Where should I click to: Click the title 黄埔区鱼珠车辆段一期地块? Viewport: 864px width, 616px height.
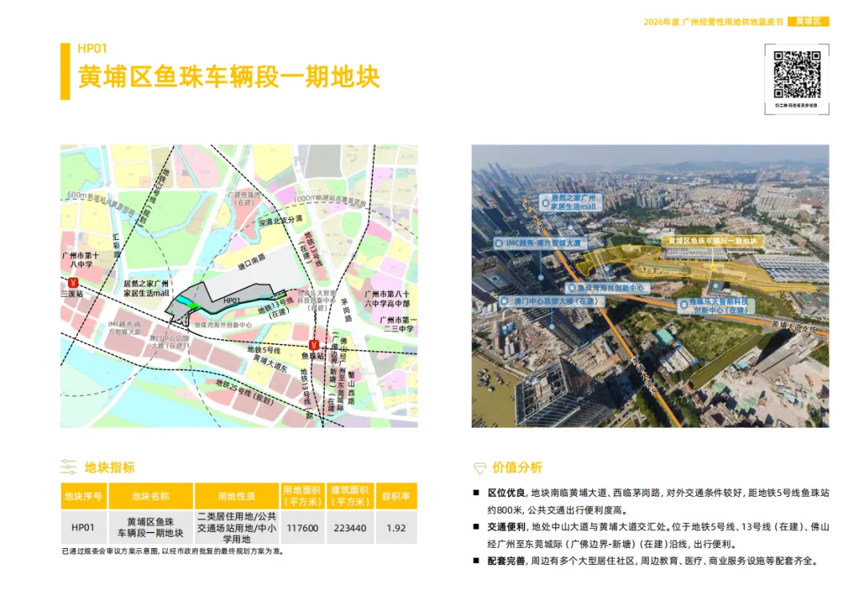229,77
